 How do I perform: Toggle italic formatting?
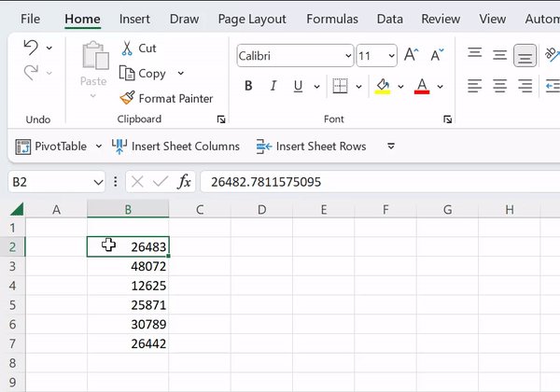point(273,86)
